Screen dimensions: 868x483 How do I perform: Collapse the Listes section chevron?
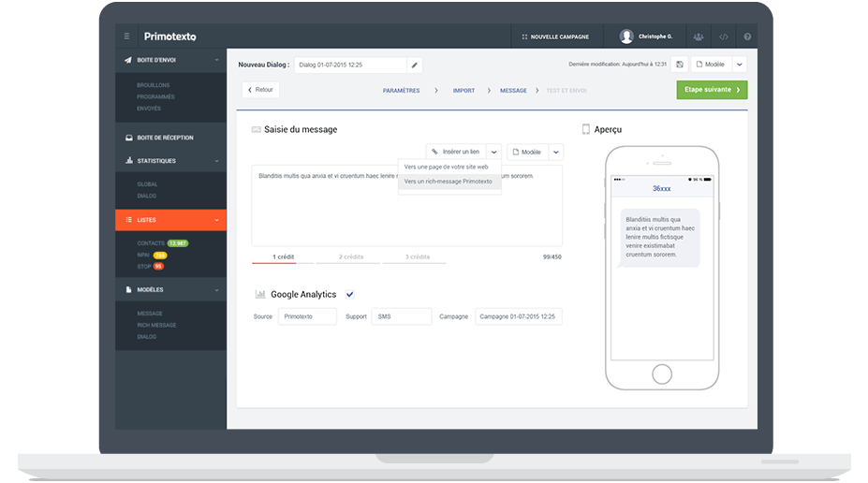[216, 220]
